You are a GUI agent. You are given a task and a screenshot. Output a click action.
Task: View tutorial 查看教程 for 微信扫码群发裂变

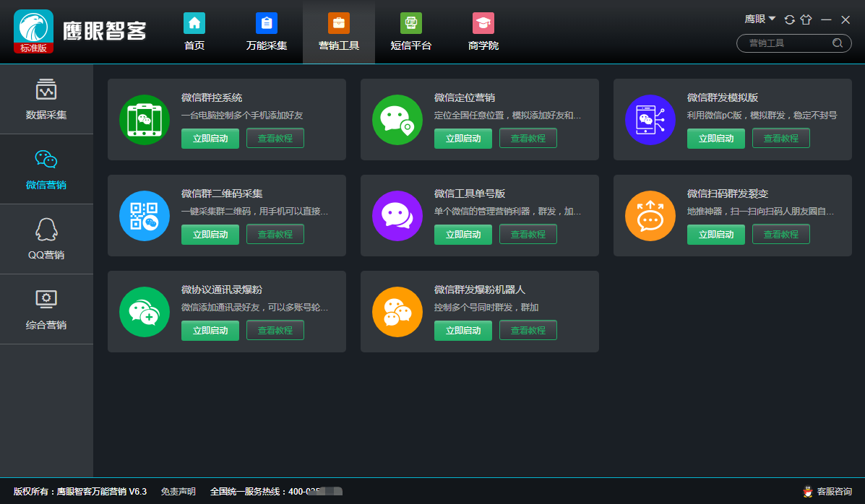[x=781, y=235]
